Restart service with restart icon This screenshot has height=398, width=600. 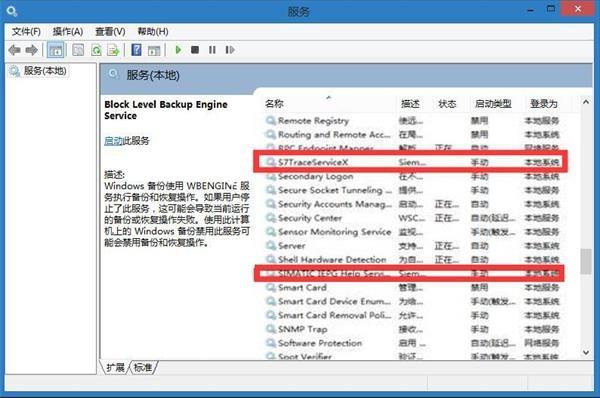pos(230,50)
